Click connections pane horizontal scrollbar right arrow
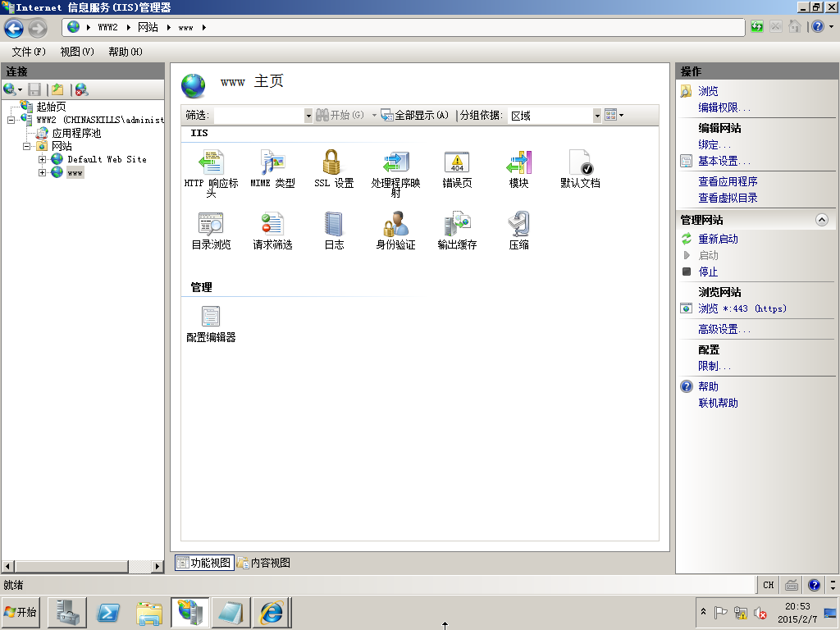The height and width of the screenshot is (630, 840). click(x=157, y=566)
